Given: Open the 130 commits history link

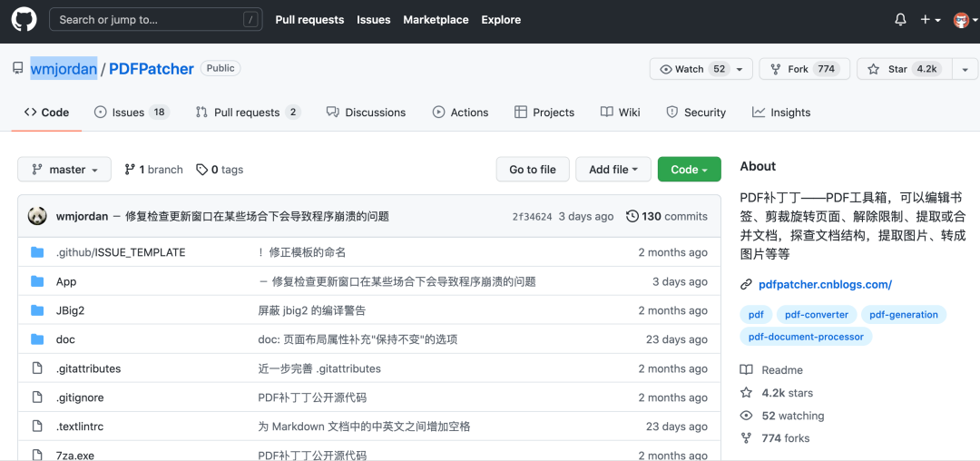Looking at the screenshot, I should pyautogui.click(x=666, y=216).
